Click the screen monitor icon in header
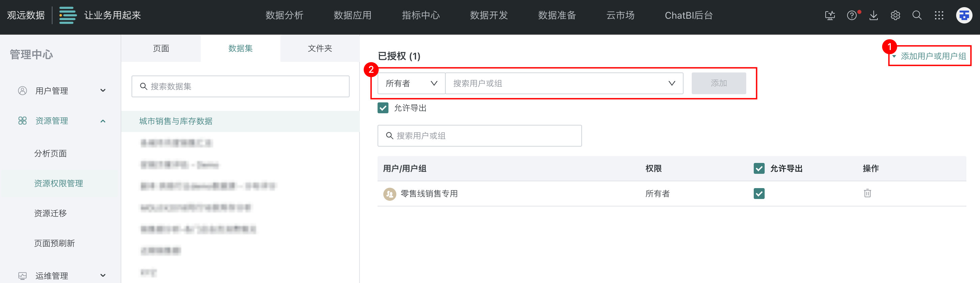The height and width of the screenshot is (283, 980). tap(830, 16)
